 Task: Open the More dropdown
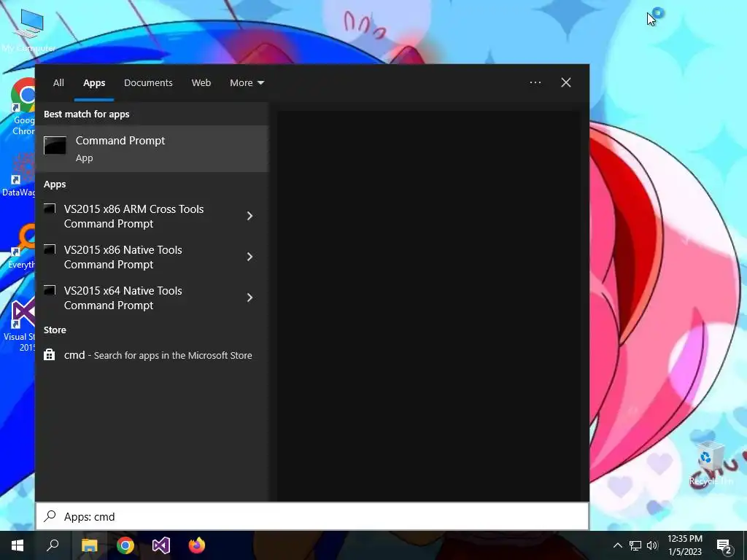pyautogui.click(x=247, y=83)
